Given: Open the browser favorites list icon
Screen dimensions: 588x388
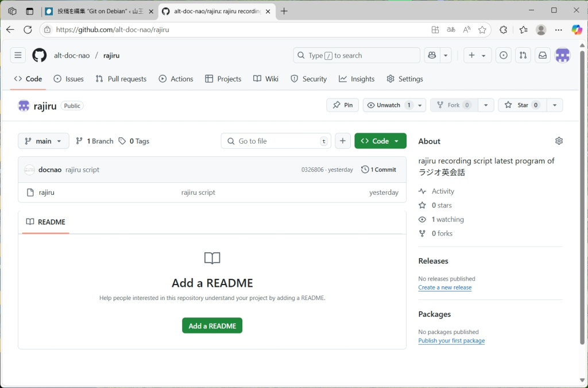Looking at the screenshot, I should pyautogui.click(x=524, y=30).
